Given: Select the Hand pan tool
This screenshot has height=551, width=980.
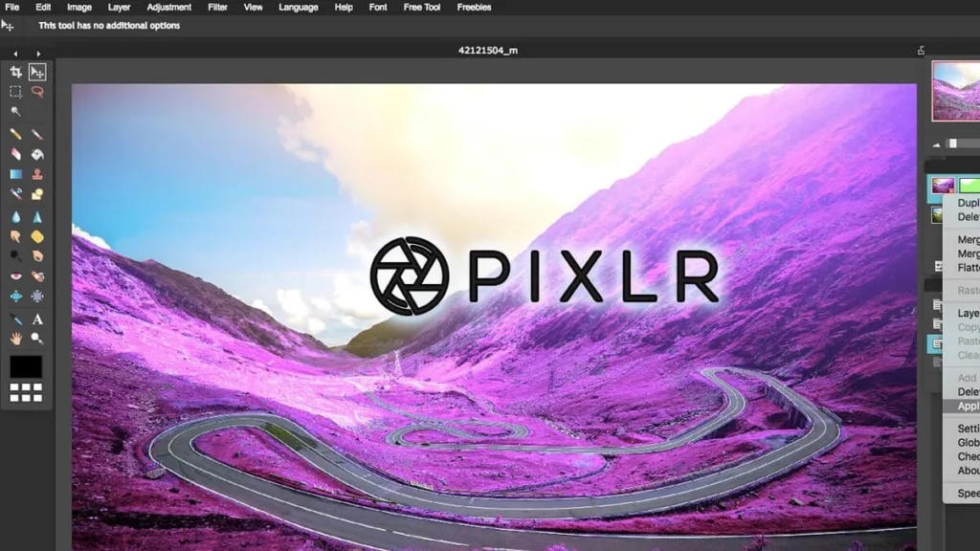Looking at the screenshot, I should 15,339.
